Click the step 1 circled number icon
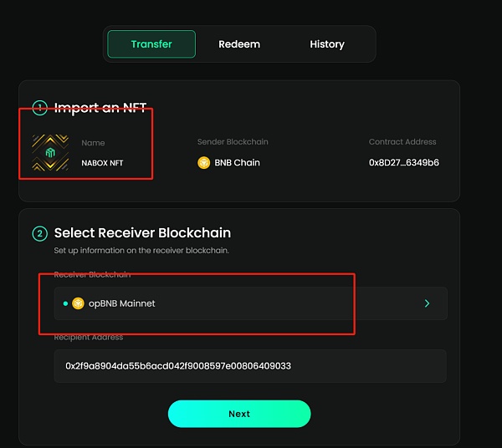 pyautogui.click(x=39, y=108)
